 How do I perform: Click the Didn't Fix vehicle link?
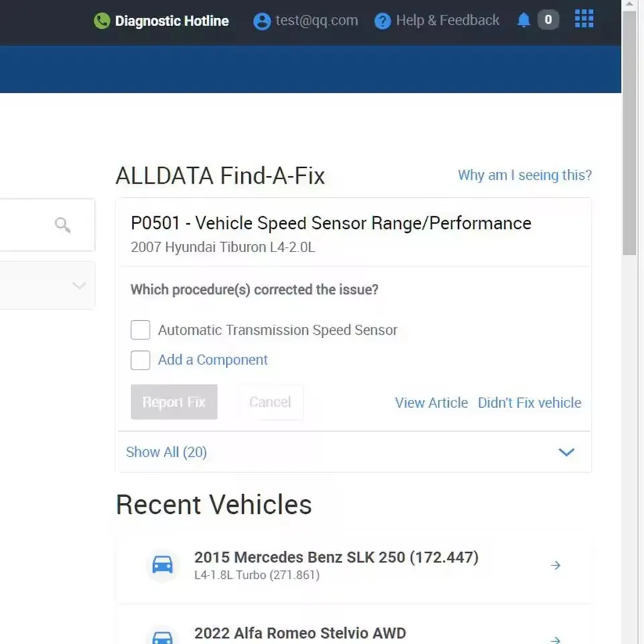click(529, 402)
